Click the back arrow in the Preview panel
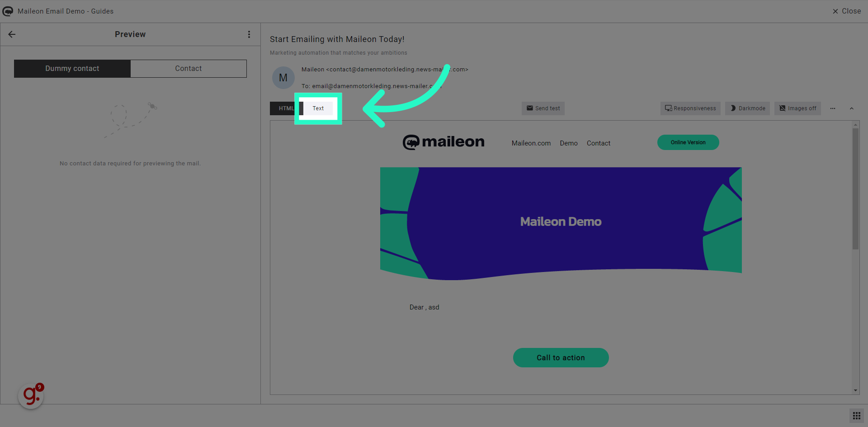This screenshot has height=427, width=868. pos(12,34)
